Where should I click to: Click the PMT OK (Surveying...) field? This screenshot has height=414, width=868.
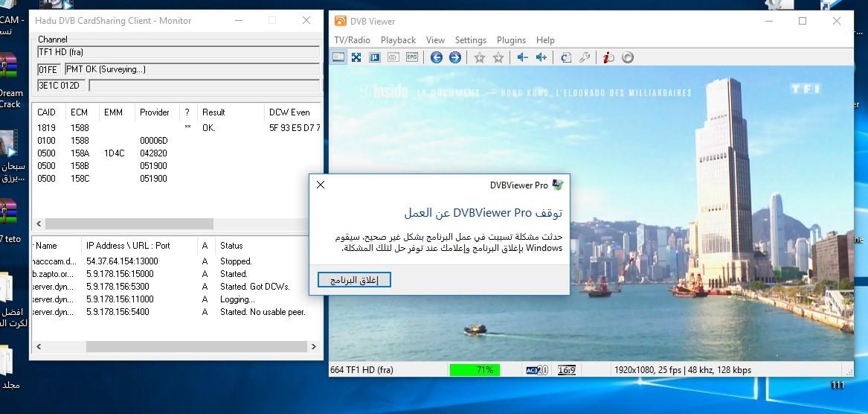[192, 69]
